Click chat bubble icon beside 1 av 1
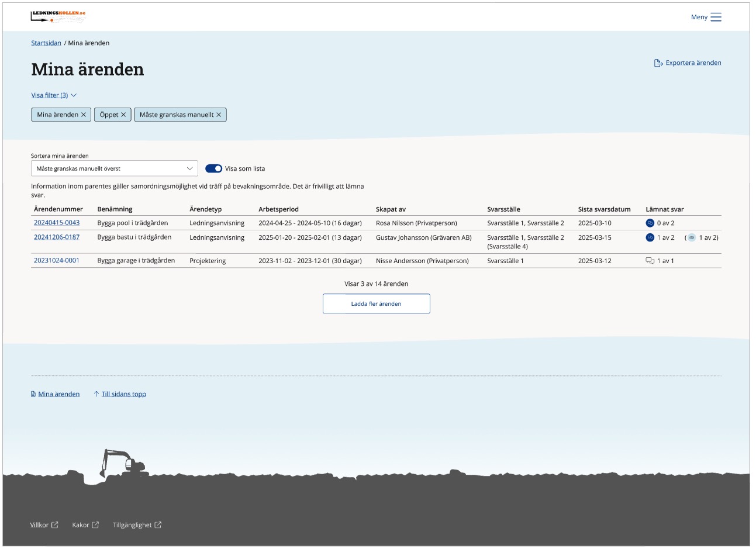756x549 pixels. point(650,261)
